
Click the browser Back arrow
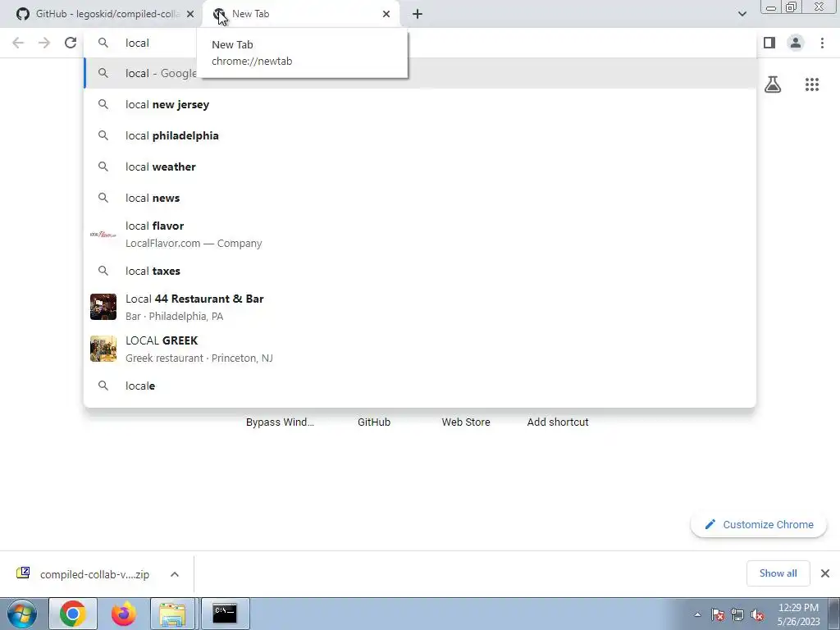click(18, 43)
